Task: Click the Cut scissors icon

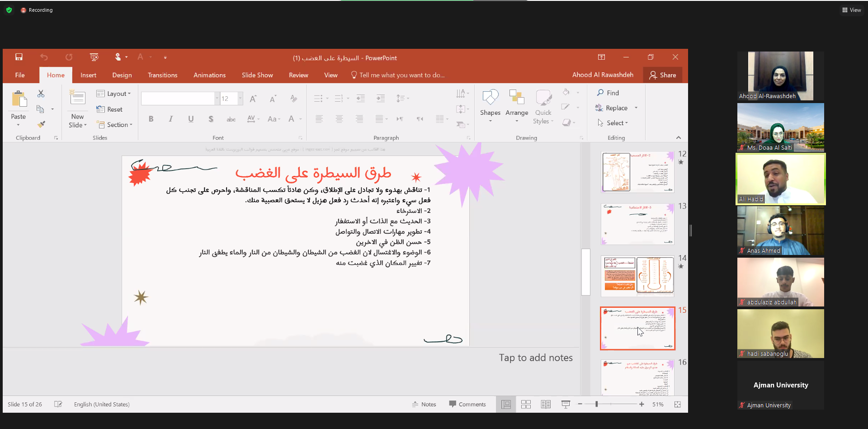Action: point(41,94)
